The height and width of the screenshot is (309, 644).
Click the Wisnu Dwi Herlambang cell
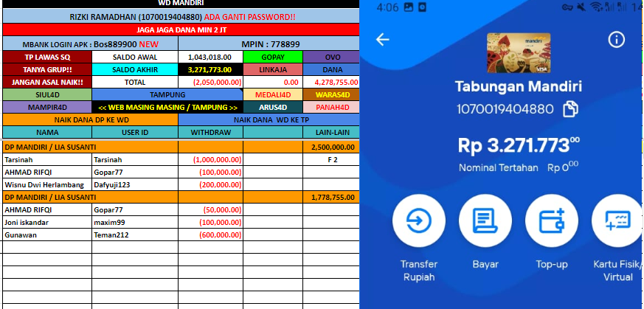[x=47, y=184]
